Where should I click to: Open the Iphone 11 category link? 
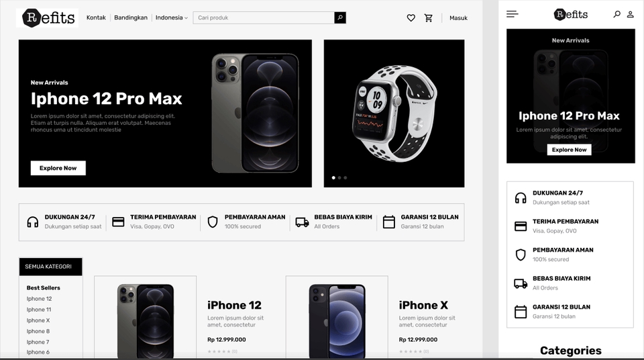(x=39, y=310)
